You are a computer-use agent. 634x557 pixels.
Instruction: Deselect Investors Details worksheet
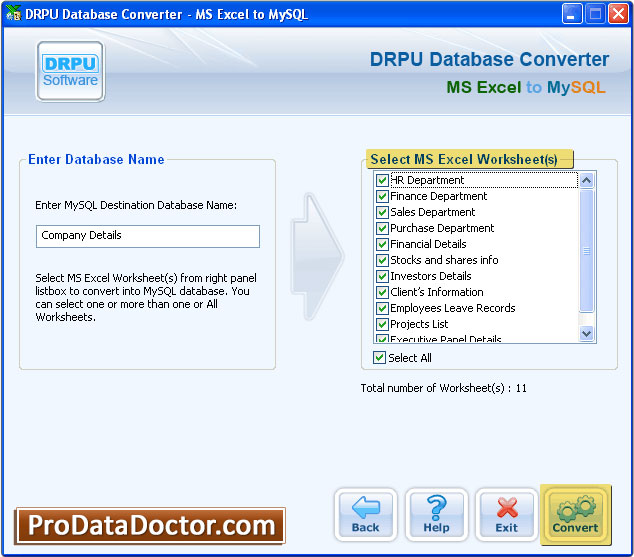(382, 276)
